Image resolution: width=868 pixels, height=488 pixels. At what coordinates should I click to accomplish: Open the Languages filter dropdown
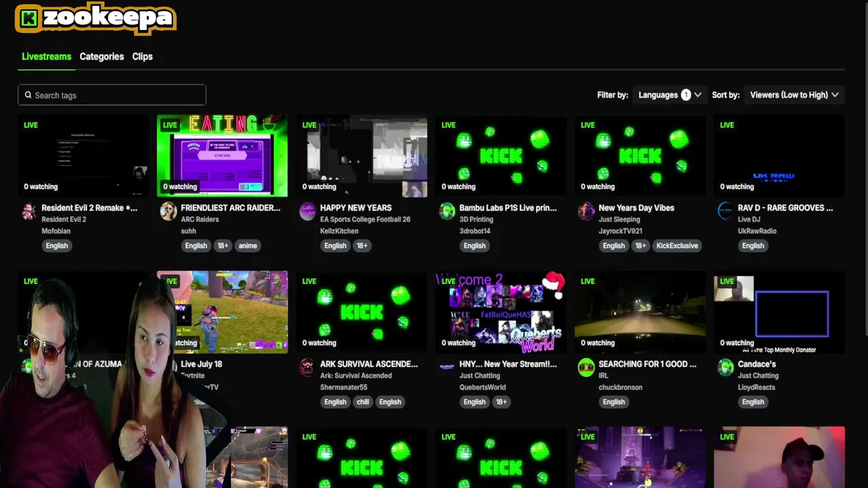[669, 95]
